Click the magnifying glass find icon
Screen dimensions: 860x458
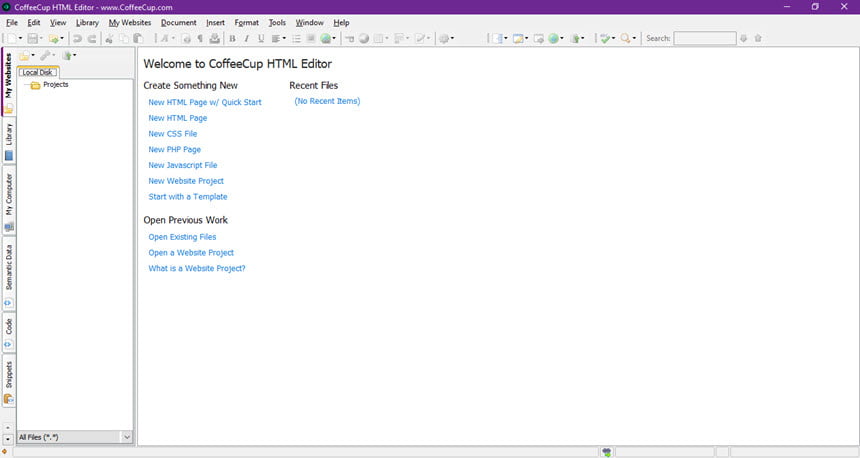pos(625,38)
